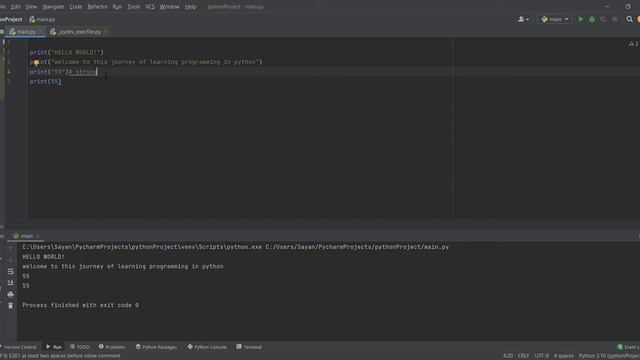Click the pythonProject breadcrumb
Screen dimensions: 640x360
[11, 19]
